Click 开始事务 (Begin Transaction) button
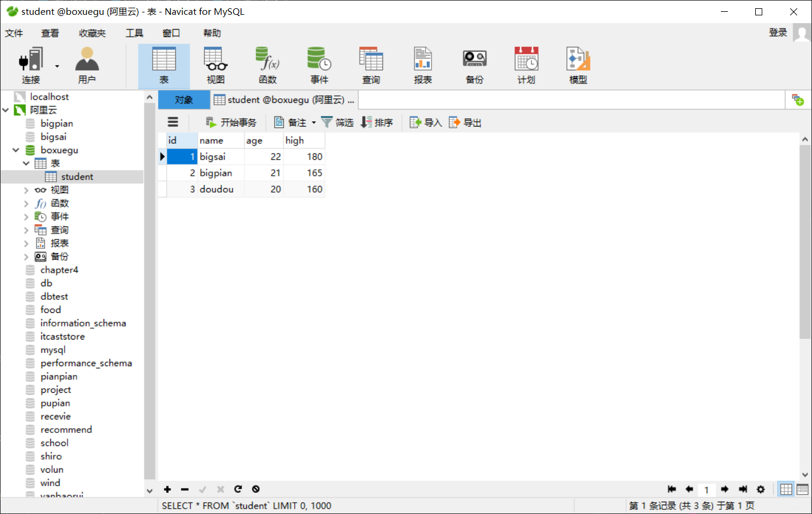812x514 pixels. [231, 122]
